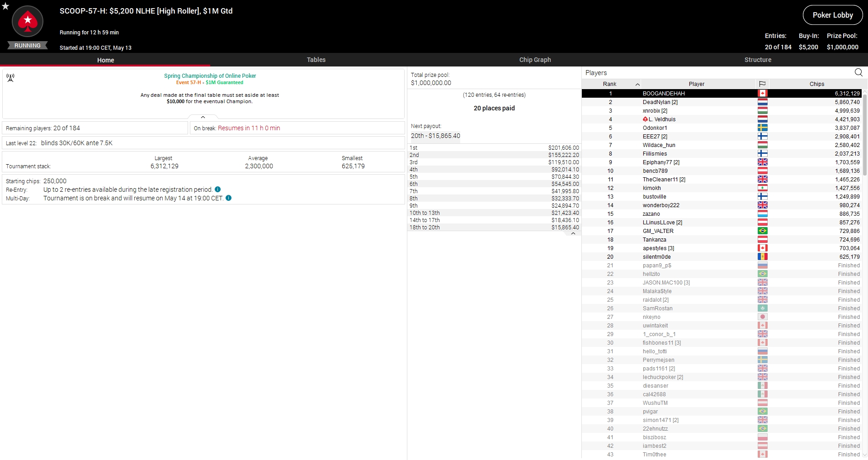
Task: Open the Structure tab
Action: coord(758,60)
